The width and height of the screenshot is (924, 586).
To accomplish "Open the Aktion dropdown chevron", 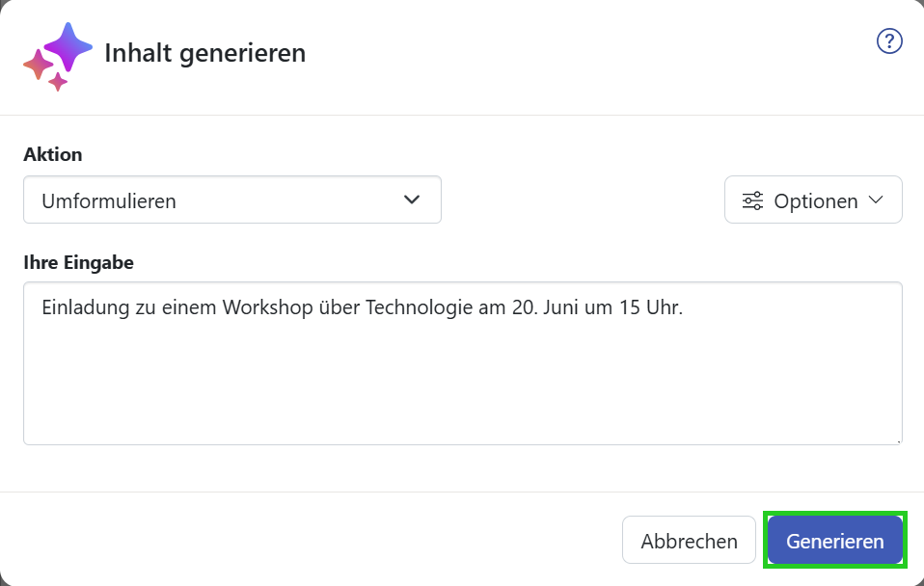I will 412,200.
